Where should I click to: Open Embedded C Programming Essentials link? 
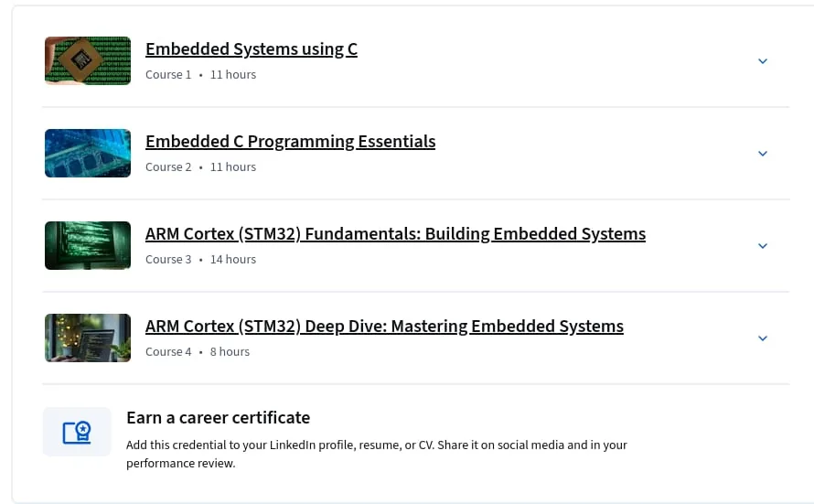point(290,141)
